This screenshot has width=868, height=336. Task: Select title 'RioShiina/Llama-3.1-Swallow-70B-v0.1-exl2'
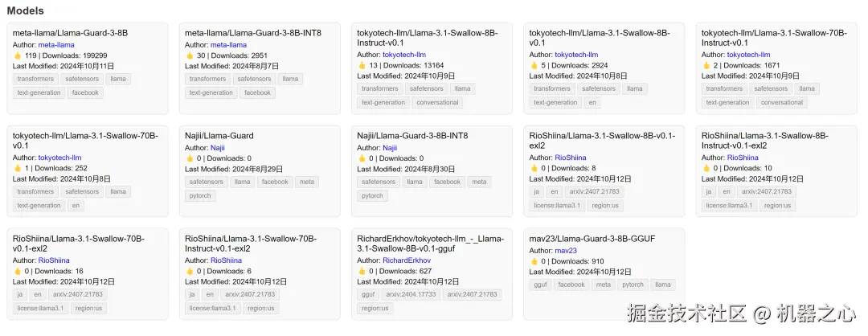(79, 244)
